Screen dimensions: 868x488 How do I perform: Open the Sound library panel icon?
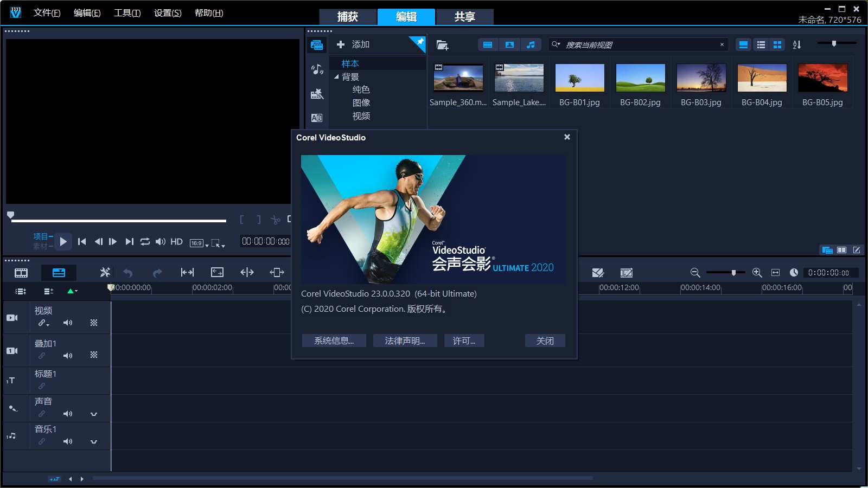[317, 69]
